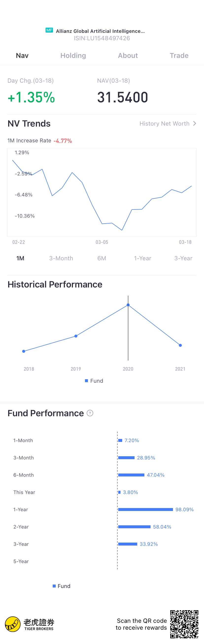Select the 3-Month trend range

tap(61, 258)
